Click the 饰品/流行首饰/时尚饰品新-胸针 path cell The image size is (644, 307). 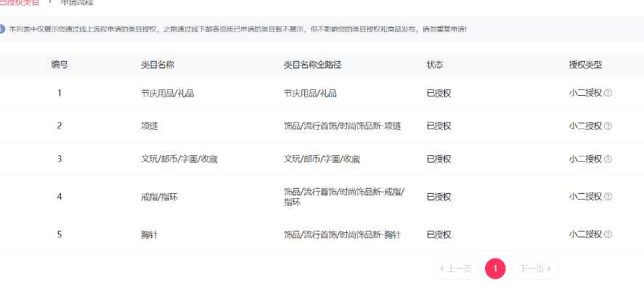pyautogui.click(x=342, y=234)
